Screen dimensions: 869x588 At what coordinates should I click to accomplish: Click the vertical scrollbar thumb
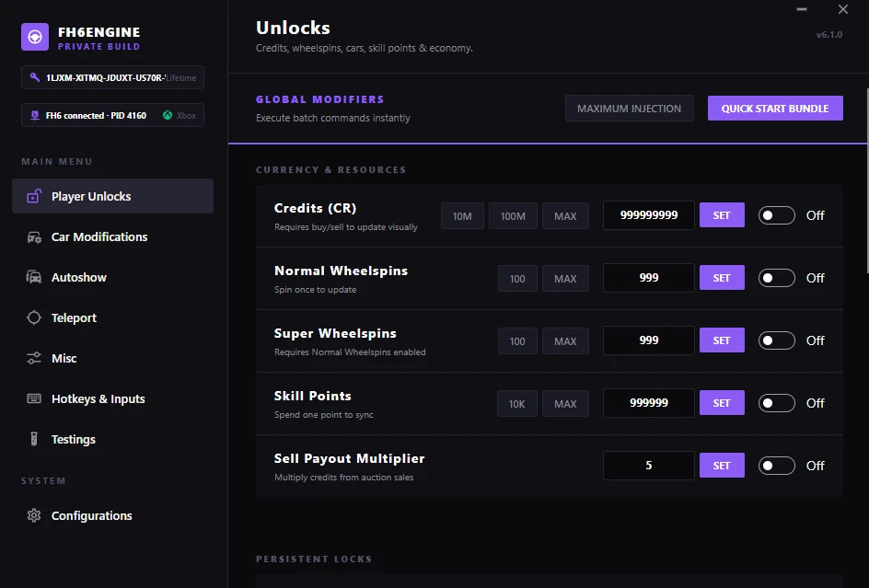[867, 180]
